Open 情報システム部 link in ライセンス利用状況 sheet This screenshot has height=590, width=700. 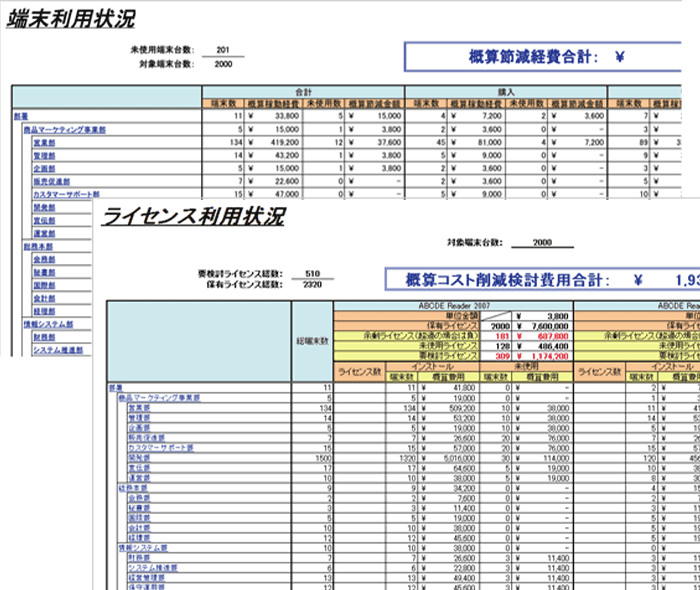tap(143, 548)
